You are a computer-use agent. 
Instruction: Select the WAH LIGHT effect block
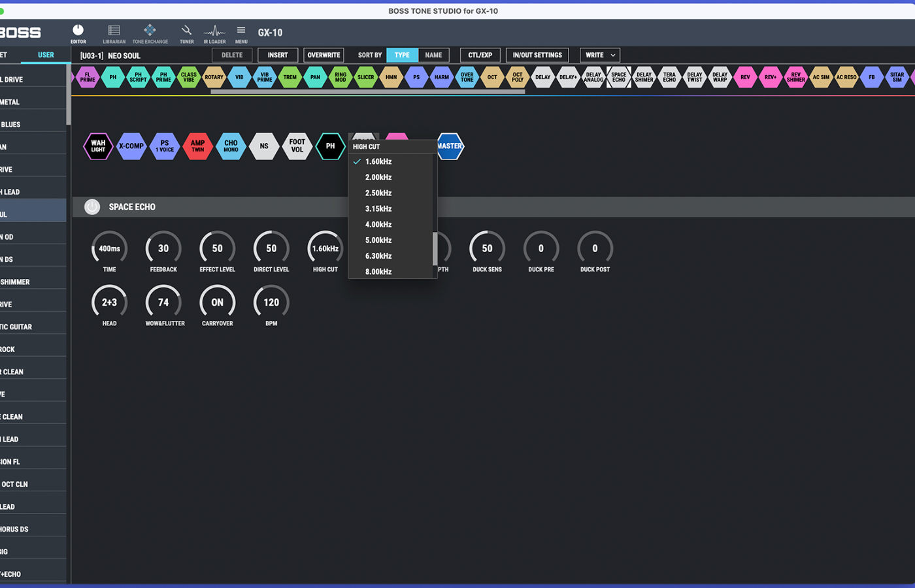(98, 146)
